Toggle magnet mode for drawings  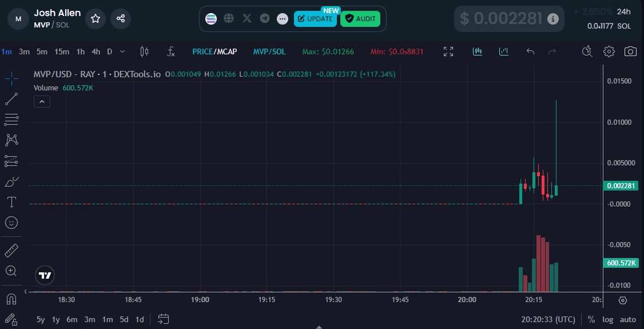coord(11,299)
